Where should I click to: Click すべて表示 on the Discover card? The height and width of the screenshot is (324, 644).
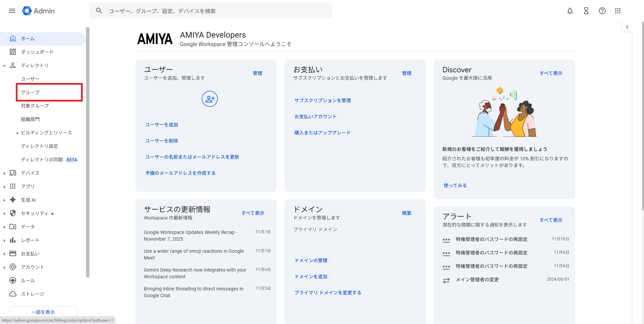(x=551, y=73)
